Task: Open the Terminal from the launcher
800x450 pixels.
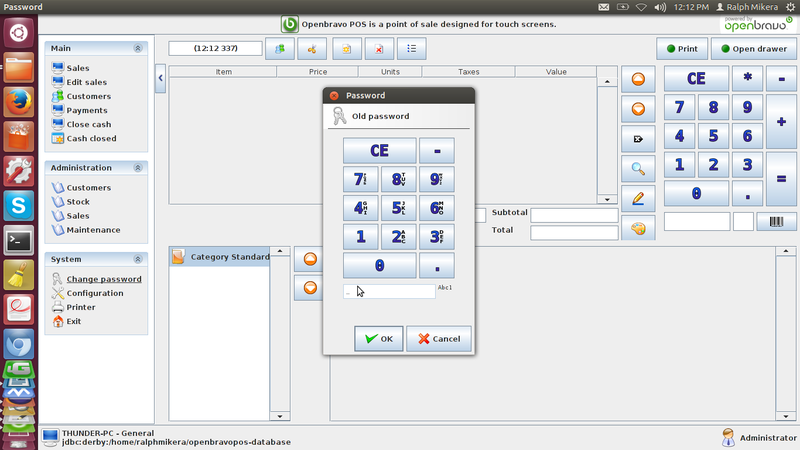Action: click(19, 240)
